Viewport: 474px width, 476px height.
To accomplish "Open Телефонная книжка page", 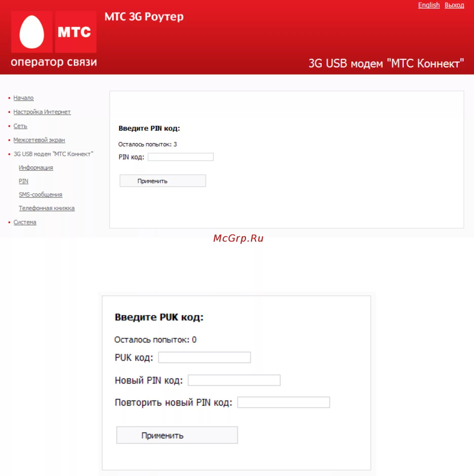I will pos(47,208).
